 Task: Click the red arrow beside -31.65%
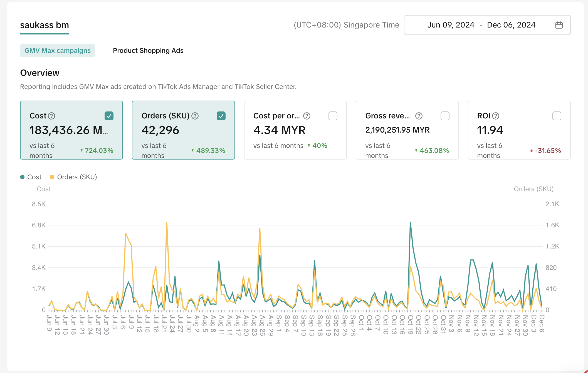click(531, 151)
